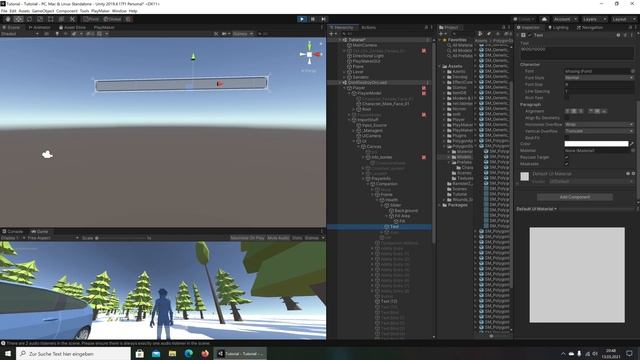640x360 pixels.
Task: Switch to the Lighting tab
Action: tap(558, 27)
